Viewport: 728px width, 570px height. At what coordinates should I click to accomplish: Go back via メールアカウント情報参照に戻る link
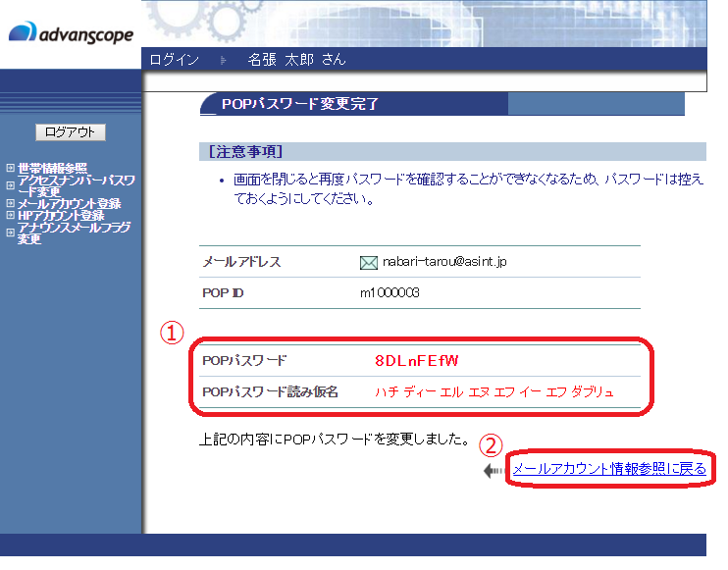tap(609, 469)
